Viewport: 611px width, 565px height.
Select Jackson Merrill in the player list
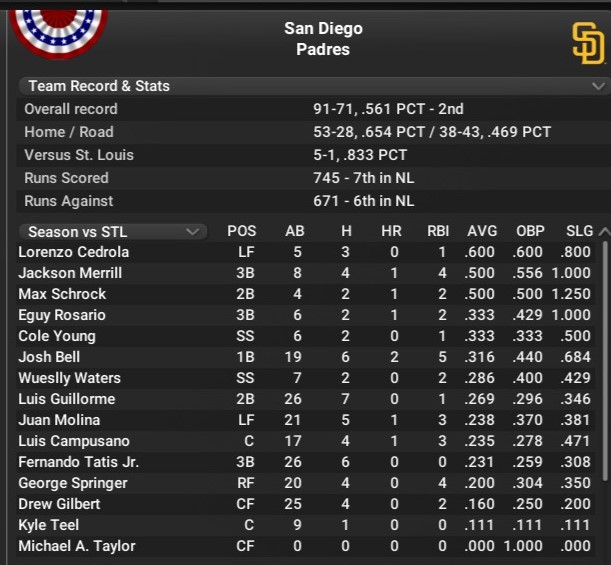point(70,273)
